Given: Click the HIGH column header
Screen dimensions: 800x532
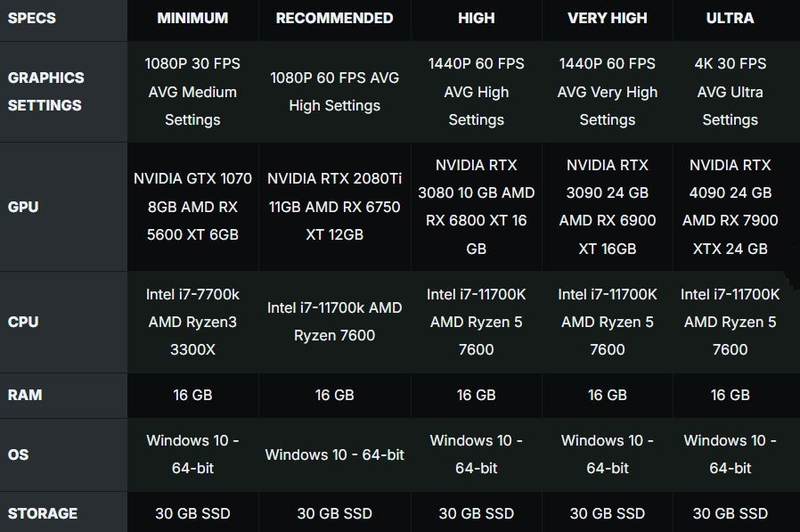Looking at the screenshot, I should click(476, 18).
